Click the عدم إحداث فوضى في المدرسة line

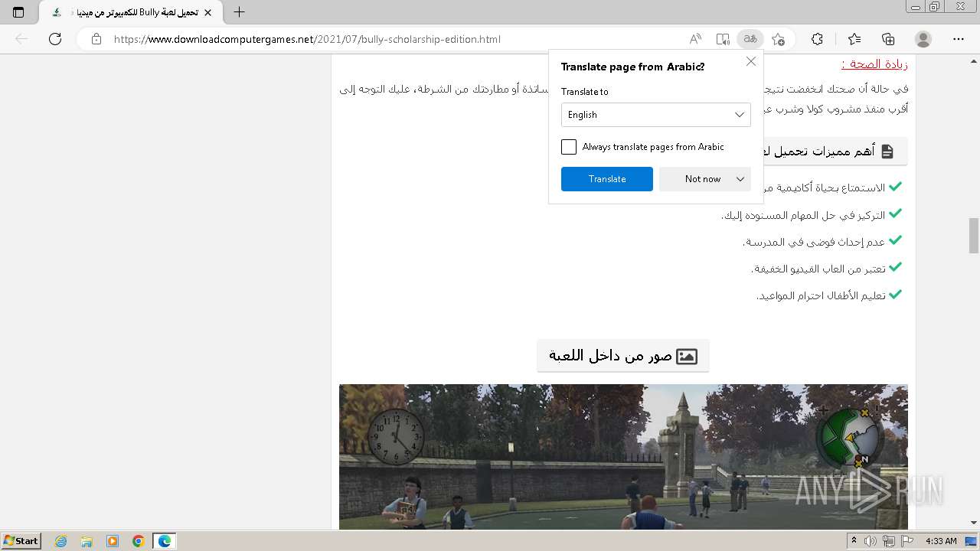click(x=814, y=242)
